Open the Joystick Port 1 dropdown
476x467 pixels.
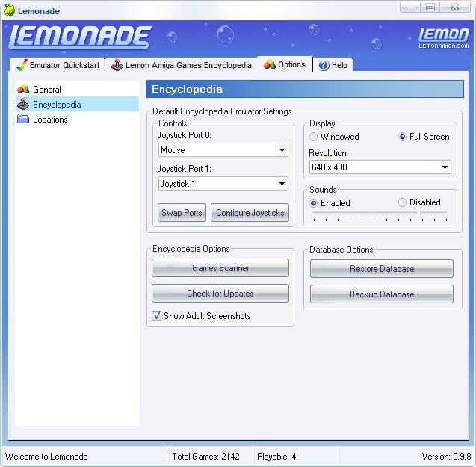tap(223, 183)
